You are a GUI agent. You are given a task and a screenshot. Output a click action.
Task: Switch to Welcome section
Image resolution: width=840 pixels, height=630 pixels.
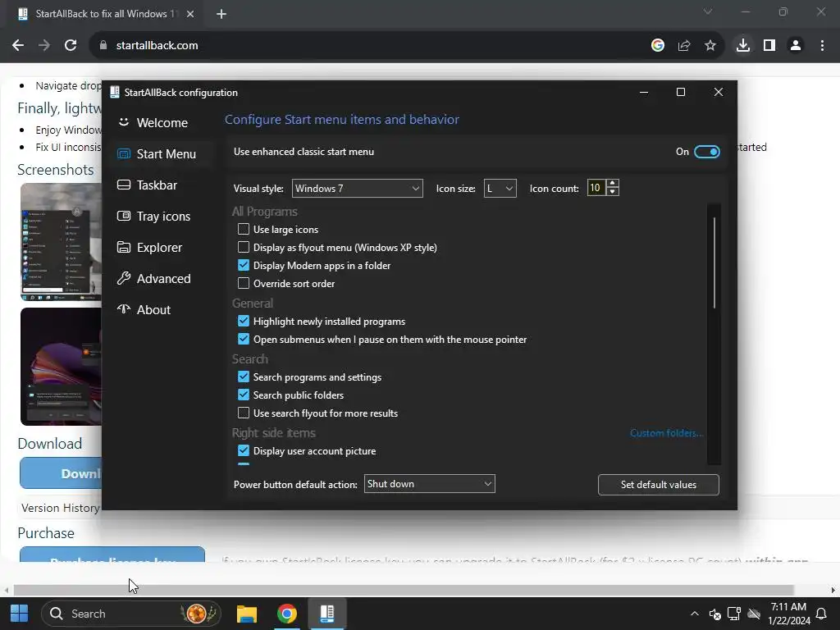click(x=162, y=122)
